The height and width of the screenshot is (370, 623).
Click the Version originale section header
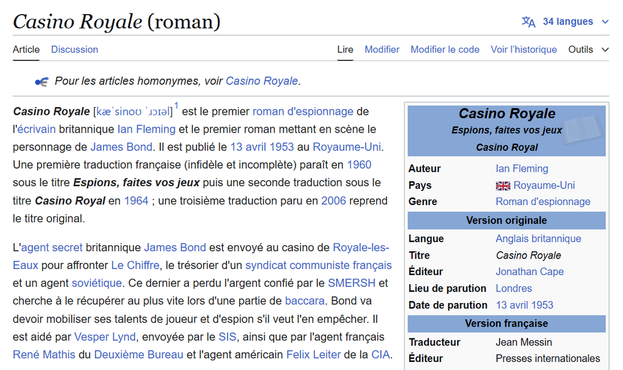507,221
